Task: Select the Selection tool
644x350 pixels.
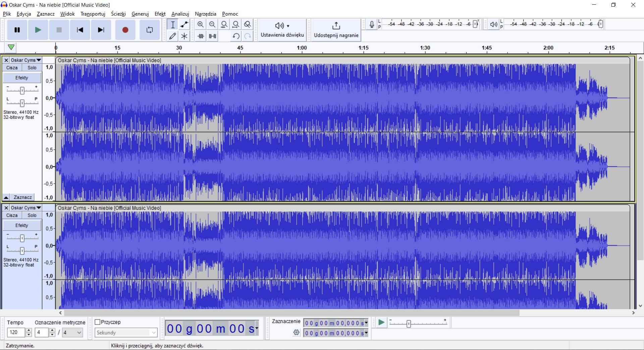Action: [173, 24]
